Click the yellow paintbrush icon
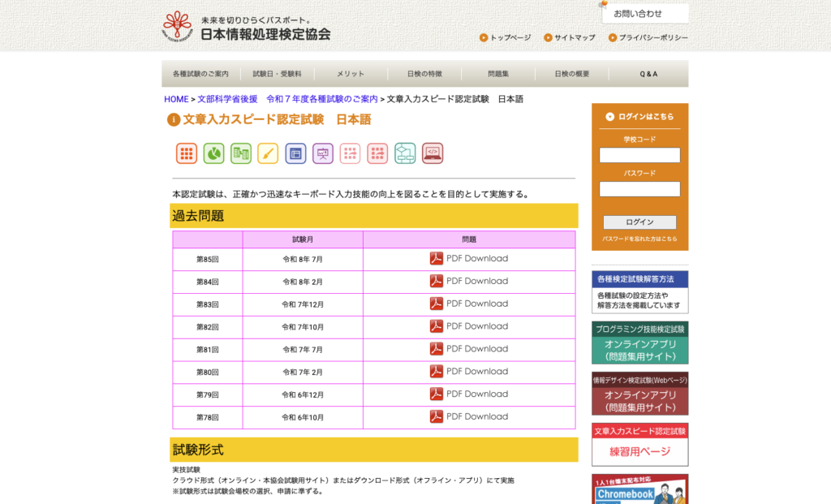 pyautogui.click(x=268, y=153)
